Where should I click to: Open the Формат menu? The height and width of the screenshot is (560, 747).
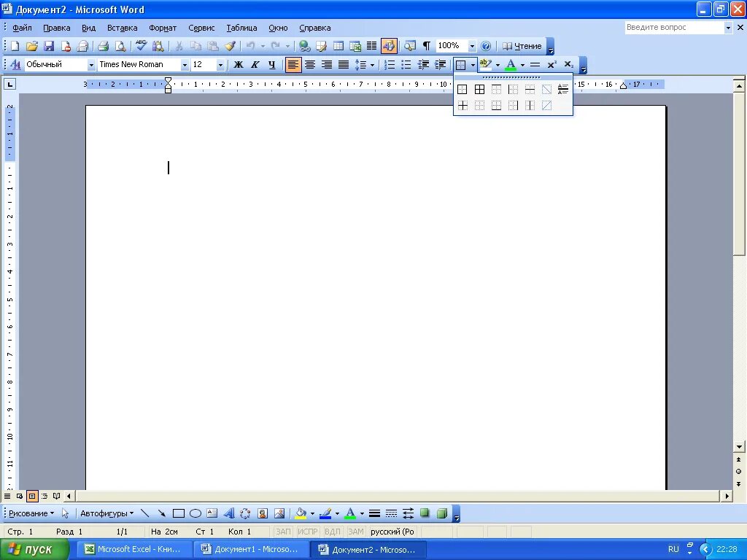click(163, 28)
